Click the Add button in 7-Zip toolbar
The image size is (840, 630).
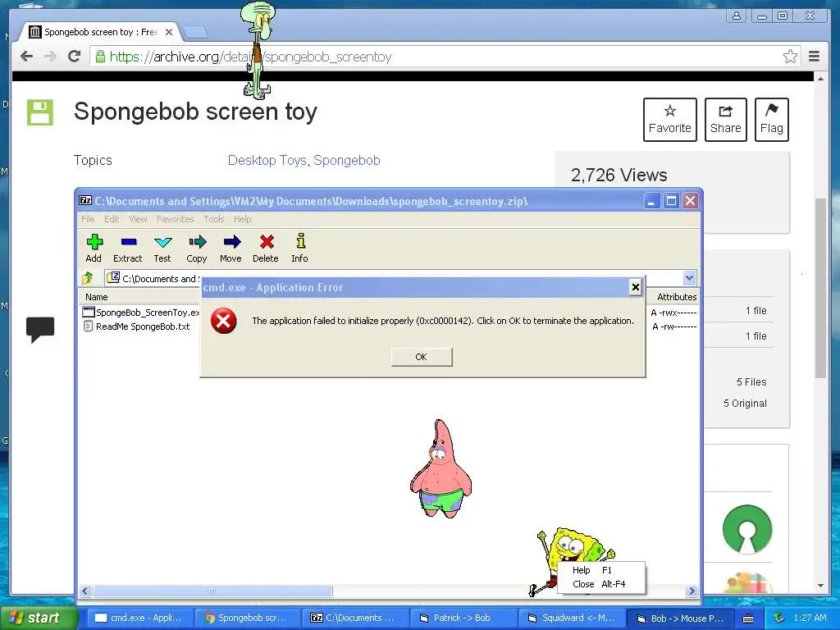(94, 248)
